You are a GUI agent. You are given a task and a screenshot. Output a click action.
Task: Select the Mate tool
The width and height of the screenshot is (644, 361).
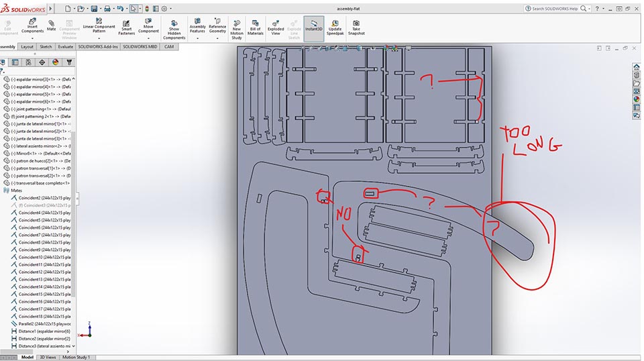pos(52,25)
